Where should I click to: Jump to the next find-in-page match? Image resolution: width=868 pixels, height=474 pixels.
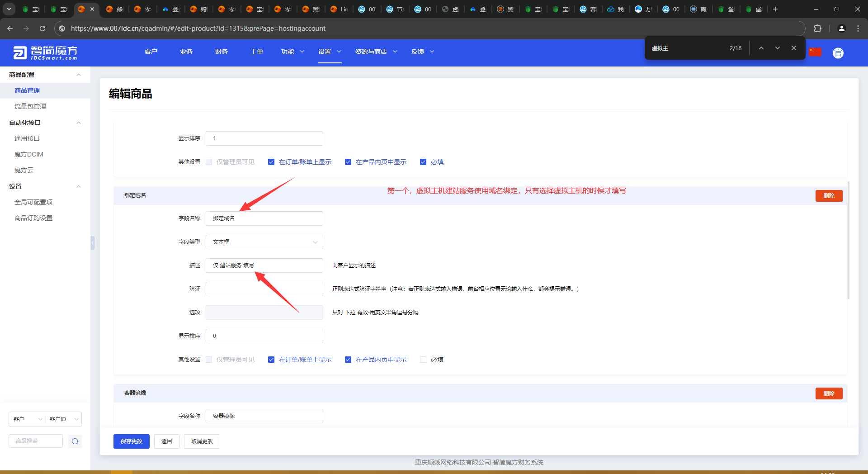(x=778, y=48)
